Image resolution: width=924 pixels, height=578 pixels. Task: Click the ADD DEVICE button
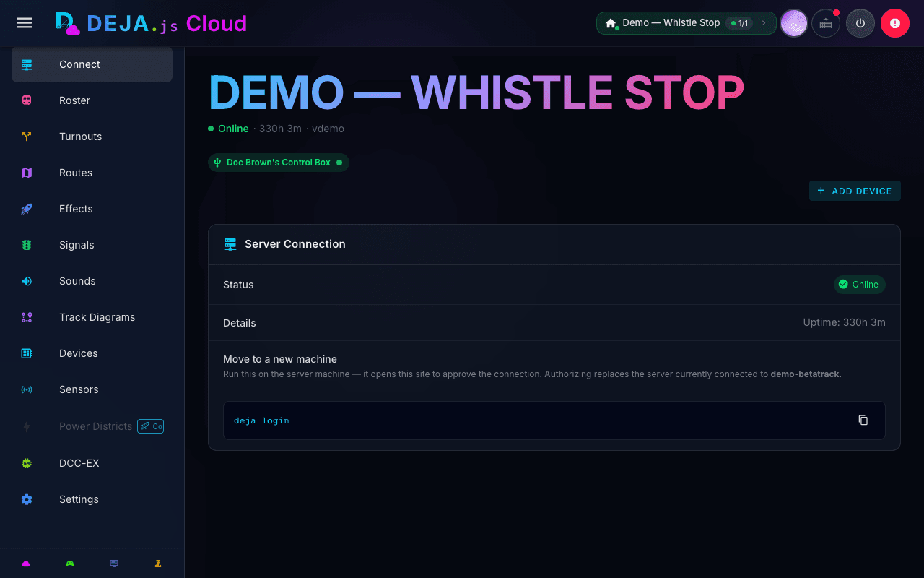(855, 191)
